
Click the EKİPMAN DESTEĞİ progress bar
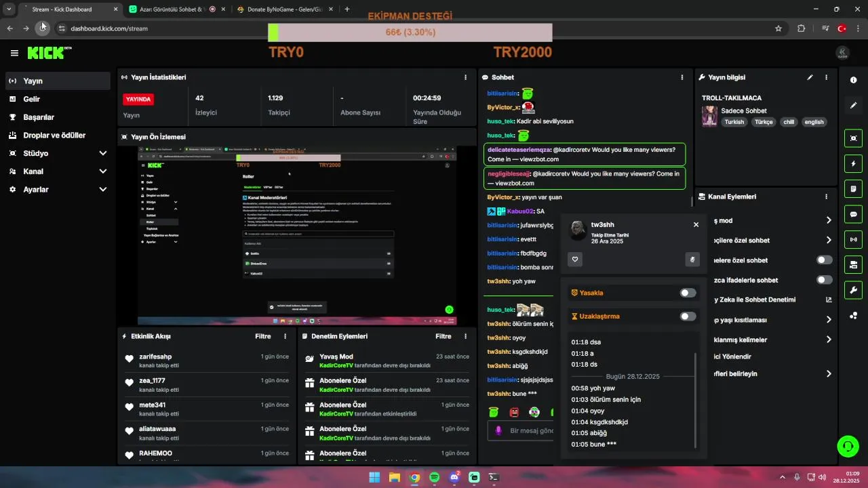pos(410,33)
